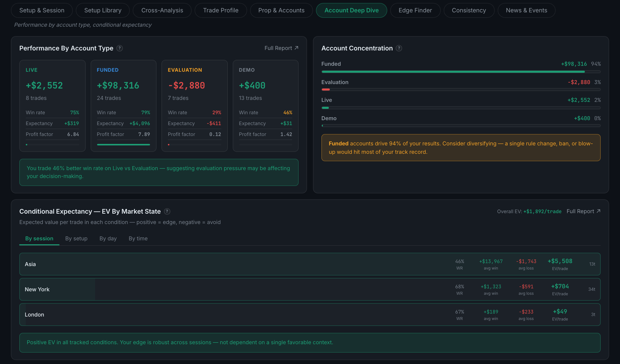Open help for Account Concentration
This screenshot has width=620, height=364.
399,48
